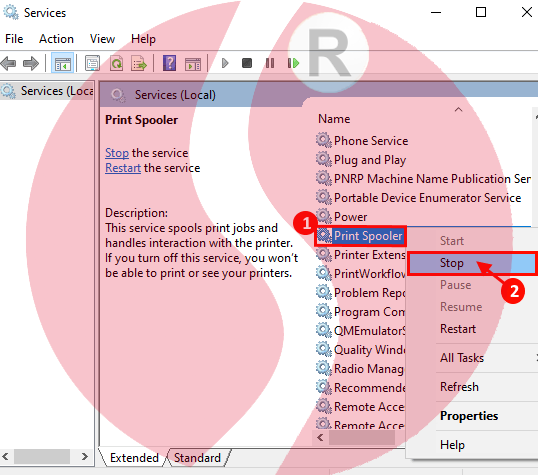
Task: Click the Start Service play icon
Action: [x=225, y=63]
